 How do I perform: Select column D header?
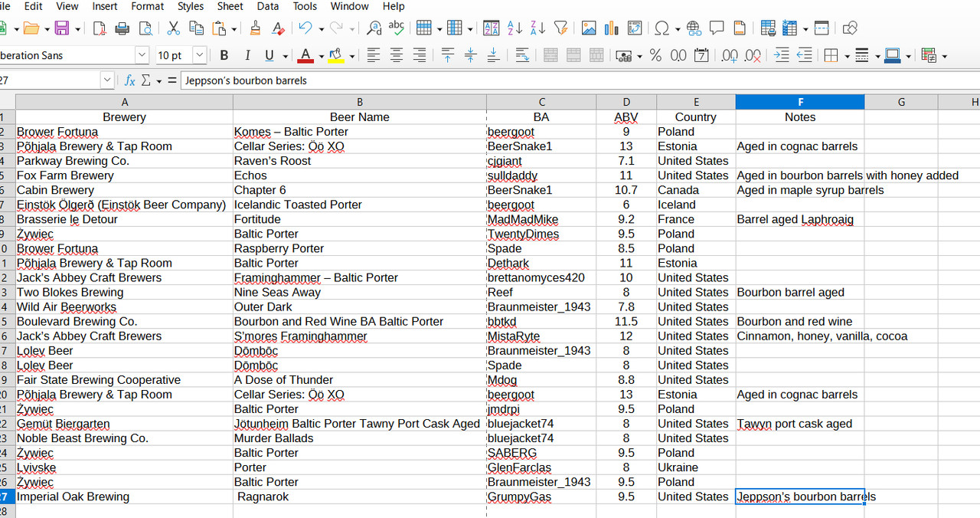(626, 102)
